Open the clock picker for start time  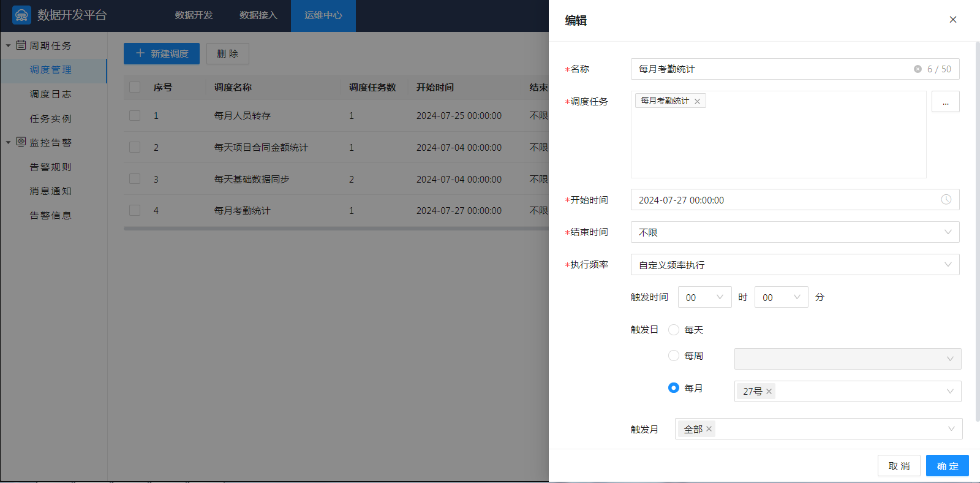(946, 200)
